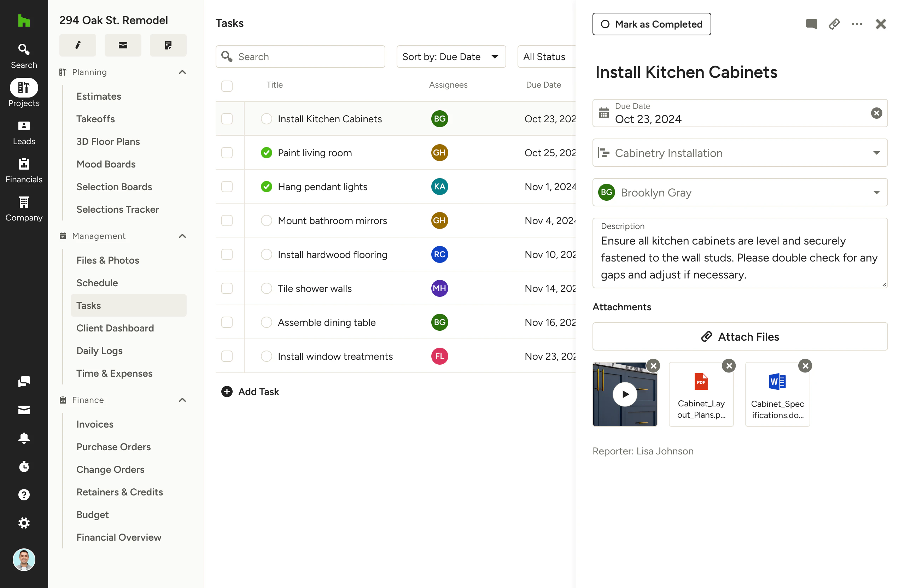The image size is (905, 588).
Task: Select the checkbox for Install hardwood flooring
Action: pyautogui.click(x=227, y=254)
